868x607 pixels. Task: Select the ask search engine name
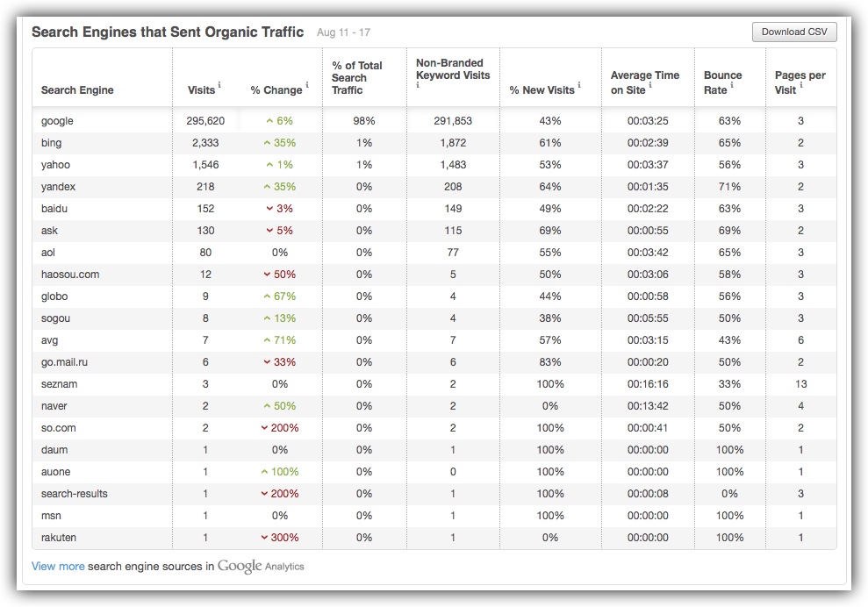pos(49,231)
